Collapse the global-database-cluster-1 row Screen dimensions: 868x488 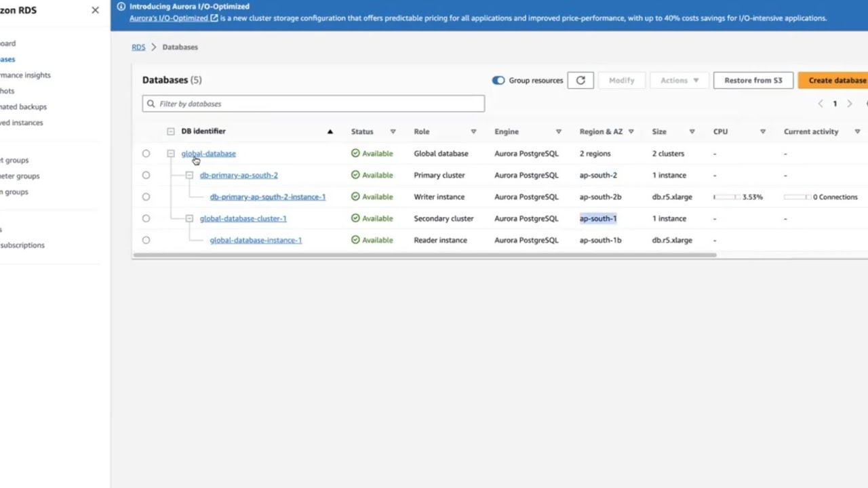coord(189,218)
